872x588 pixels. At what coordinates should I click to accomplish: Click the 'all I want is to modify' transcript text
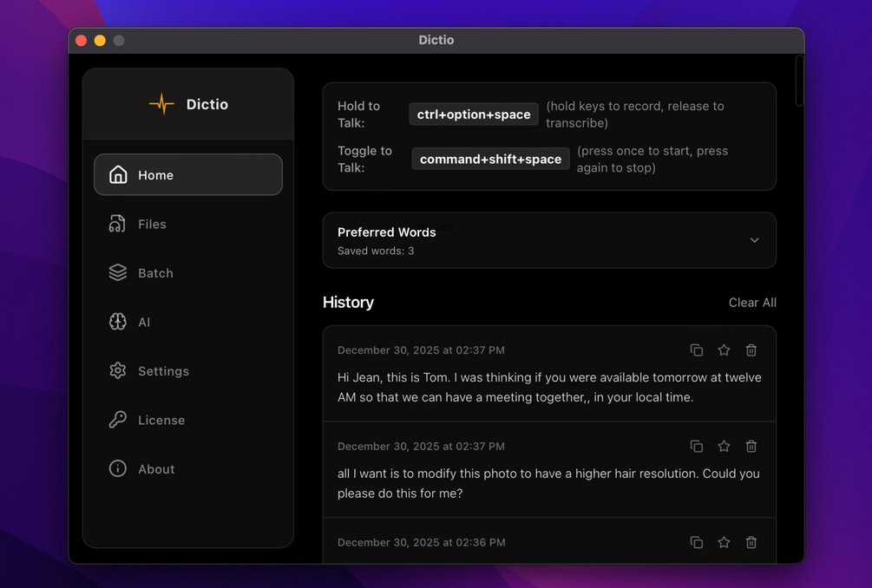coord(548,484)
